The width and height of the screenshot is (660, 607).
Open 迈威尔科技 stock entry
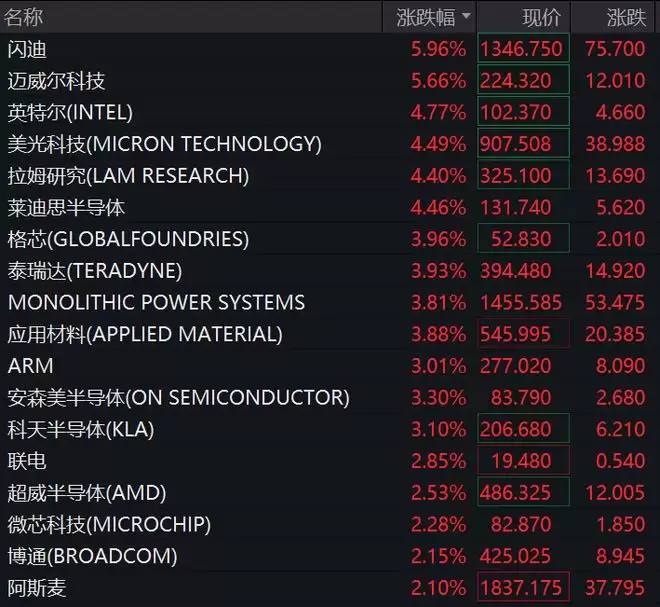coord(330,80)
